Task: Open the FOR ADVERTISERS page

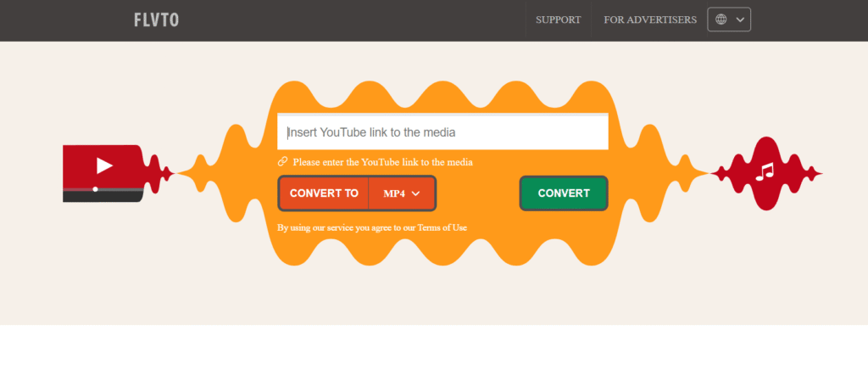Action: coord(650,20)
